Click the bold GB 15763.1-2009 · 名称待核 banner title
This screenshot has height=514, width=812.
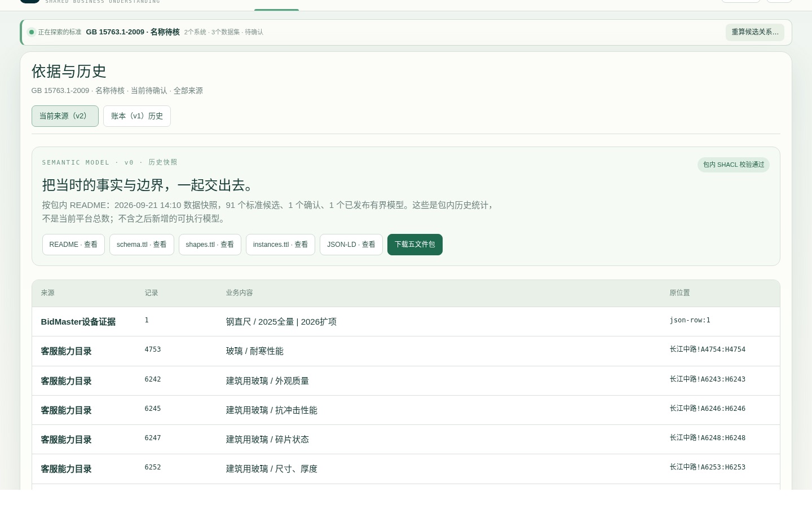coord(133,32)
